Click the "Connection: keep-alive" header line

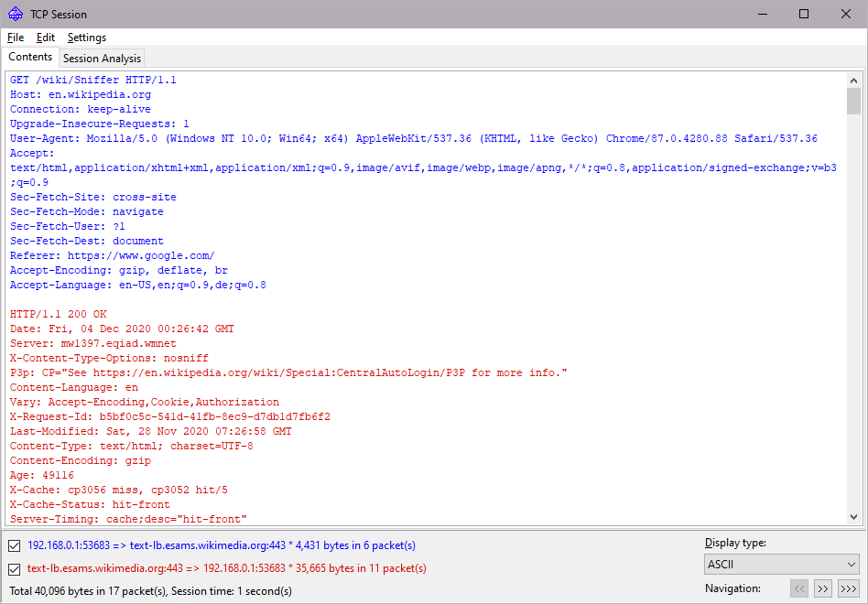point(81,110)
